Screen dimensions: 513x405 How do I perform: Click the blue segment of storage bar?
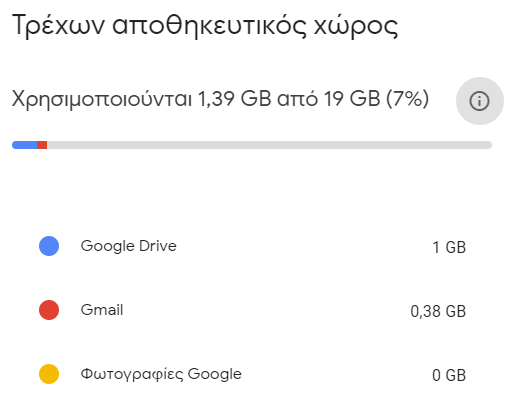tap(24, 145)
